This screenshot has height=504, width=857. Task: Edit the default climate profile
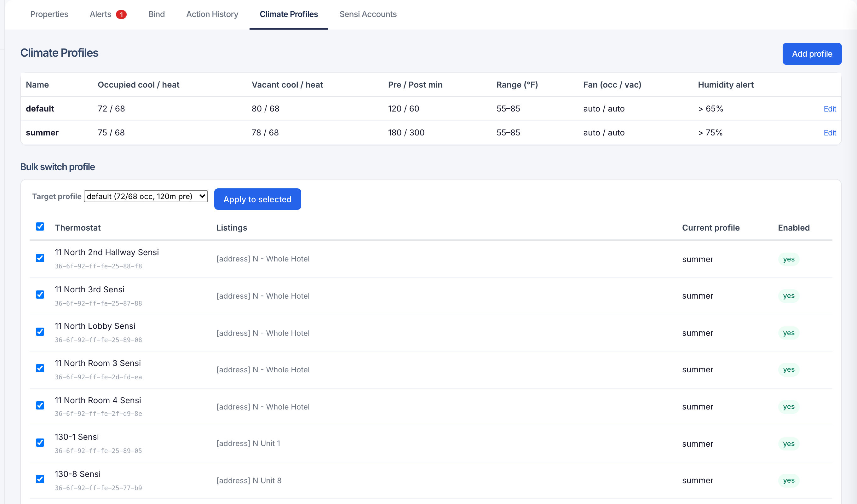point(830,109)
